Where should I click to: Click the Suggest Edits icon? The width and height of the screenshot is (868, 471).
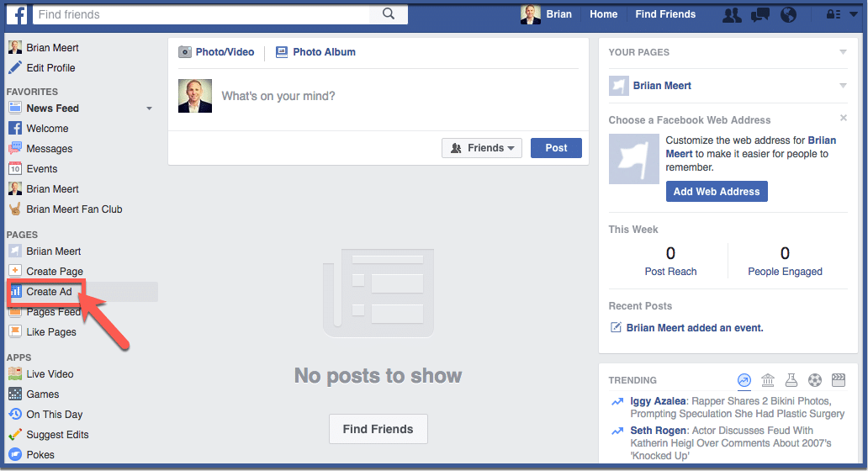click(15, 435)
